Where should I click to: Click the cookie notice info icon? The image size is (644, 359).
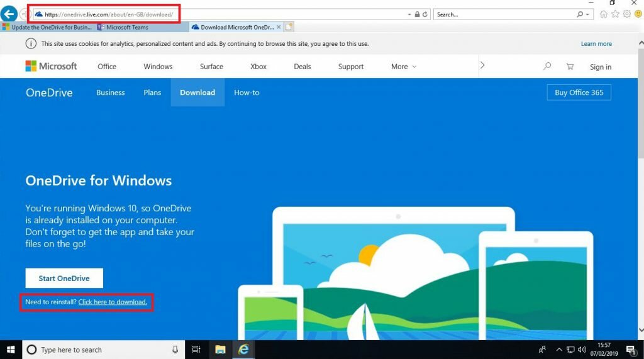click(31, 43)
